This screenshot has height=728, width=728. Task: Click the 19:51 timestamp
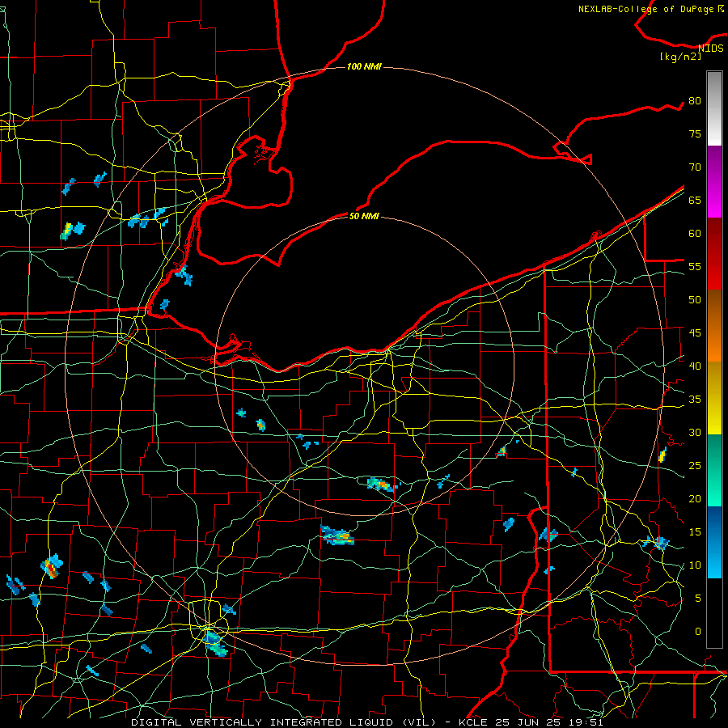(x=587, y=722)
